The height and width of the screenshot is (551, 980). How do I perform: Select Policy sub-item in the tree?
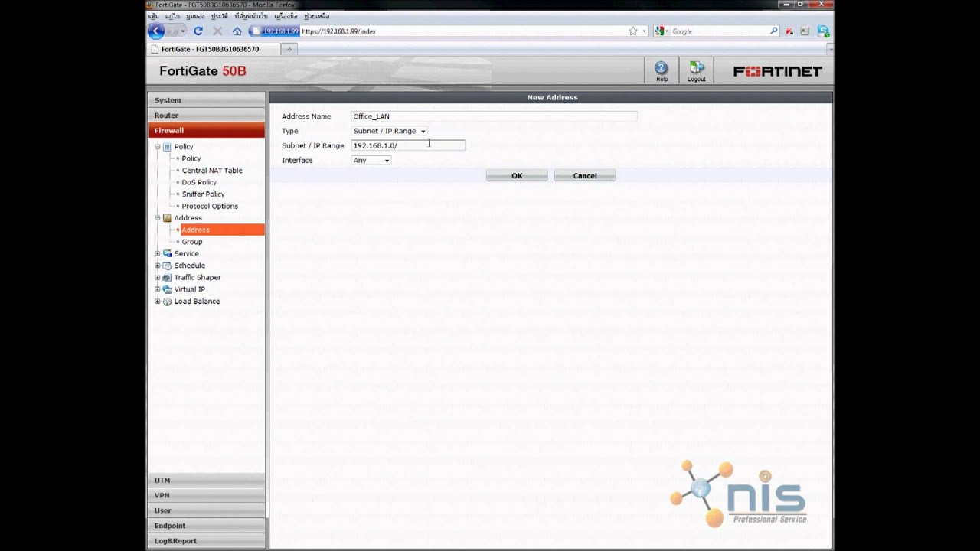[x=191, y=158]
